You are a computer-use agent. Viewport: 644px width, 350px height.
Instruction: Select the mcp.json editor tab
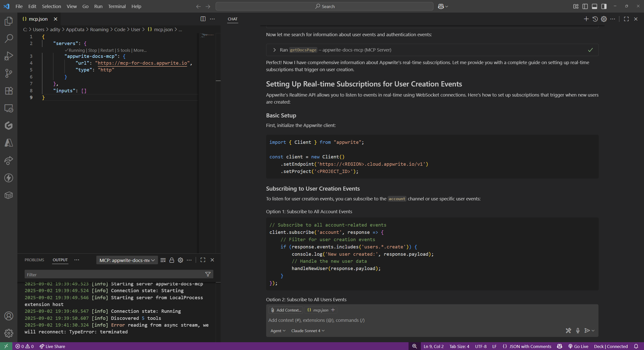click(x=38, y=19)
